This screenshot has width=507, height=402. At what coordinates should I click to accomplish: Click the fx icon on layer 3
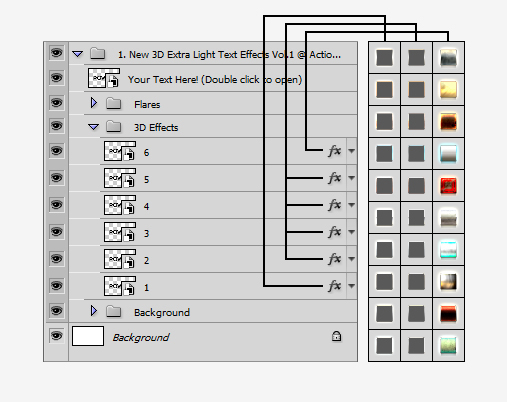click(x=335, y=232)
